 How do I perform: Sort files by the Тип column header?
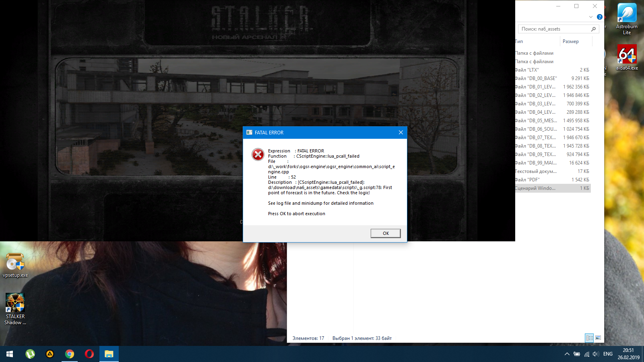537,41
